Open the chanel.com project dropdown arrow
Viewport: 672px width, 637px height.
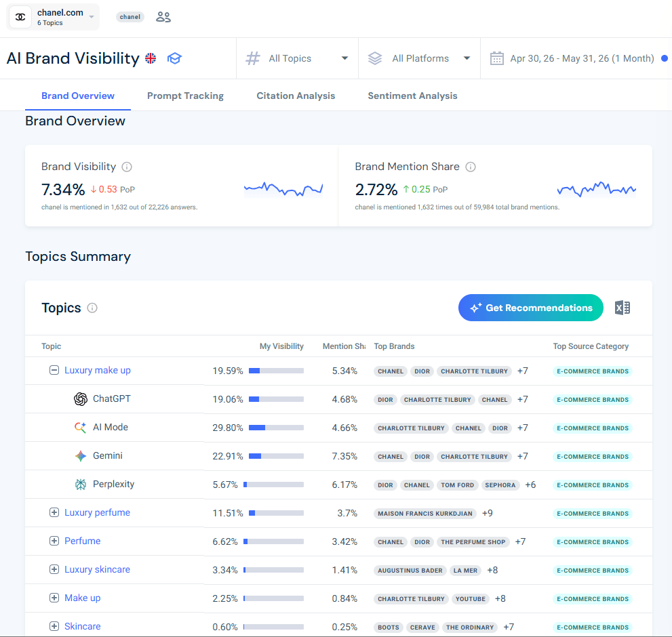tap(92, 17)
